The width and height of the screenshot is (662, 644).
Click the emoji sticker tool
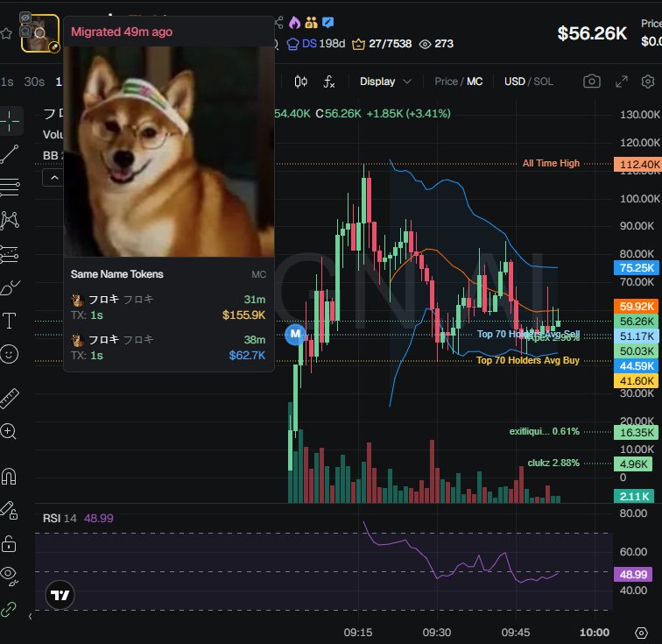point(10,354)
